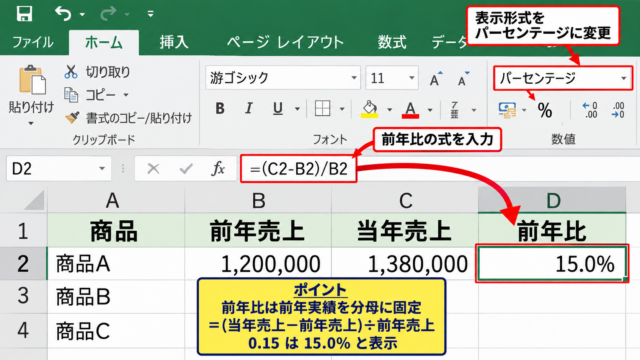This screenshot has height=360, width=640.
Task: Click the accounting number format icon
Action: tap(507, 110)
